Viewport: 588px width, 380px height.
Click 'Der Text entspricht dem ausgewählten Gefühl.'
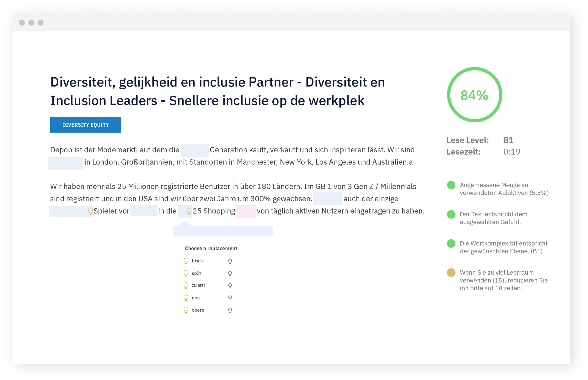coord(493,218)
